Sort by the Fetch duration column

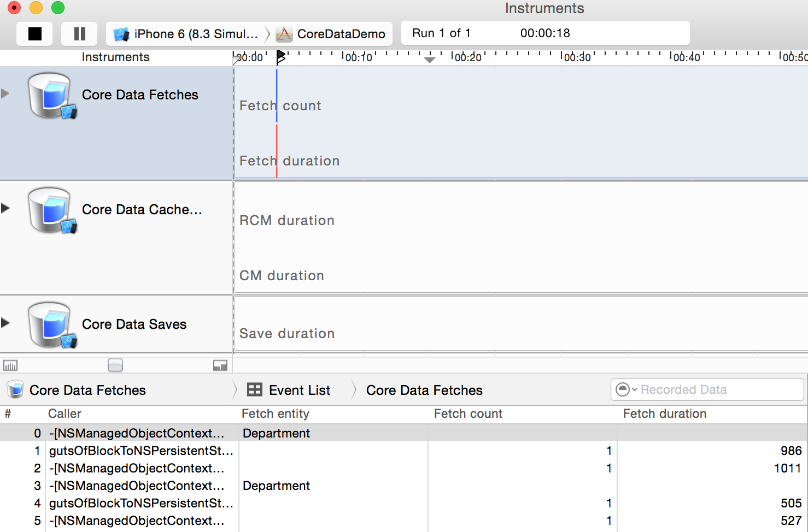pos(665,414)
